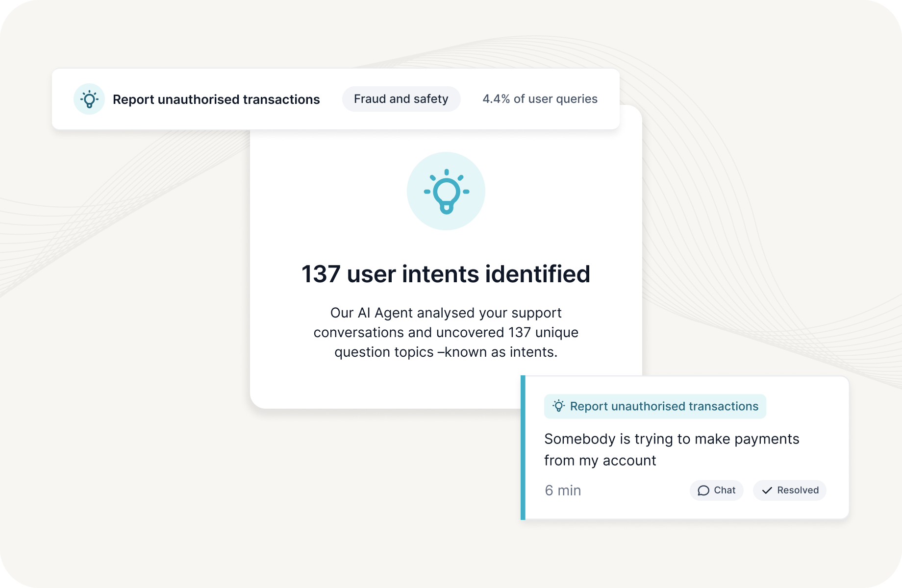
Task: Click "intents identified" in the bold heading
Action: click(496, 274)
